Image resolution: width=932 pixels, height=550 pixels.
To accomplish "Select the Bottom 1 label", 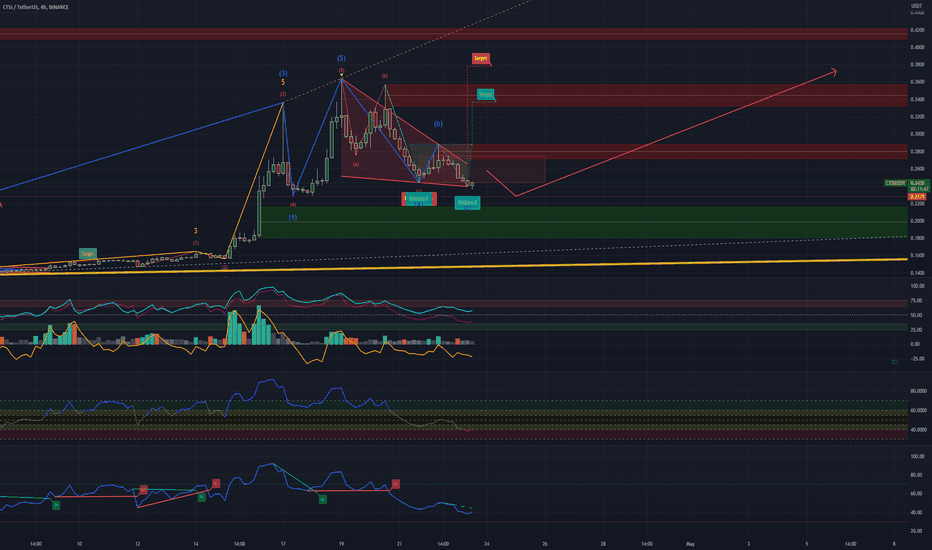I will click(418, 199).
